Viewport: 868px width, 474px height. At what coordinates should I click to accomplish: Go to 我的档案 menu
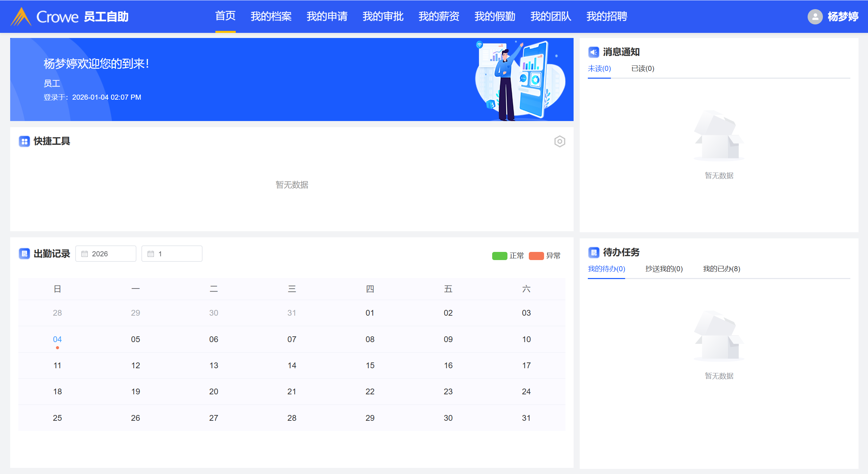click(271, 17)
